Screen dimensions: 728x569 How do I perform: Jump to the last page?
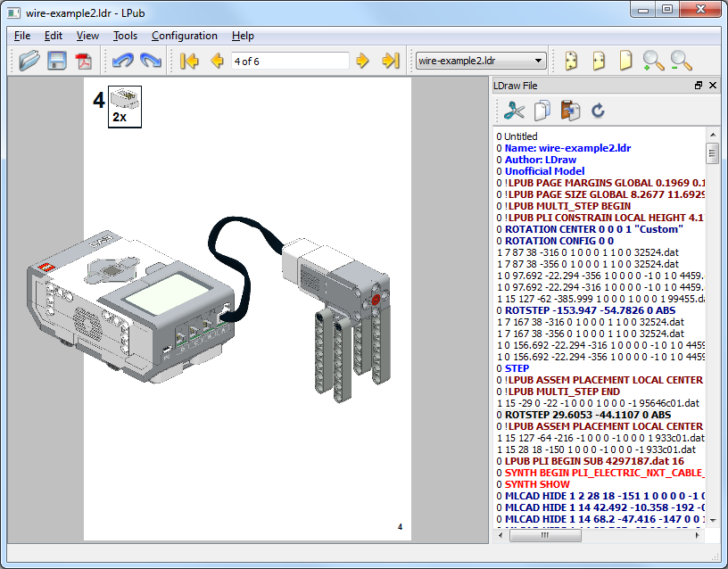(x=391, y=61)
